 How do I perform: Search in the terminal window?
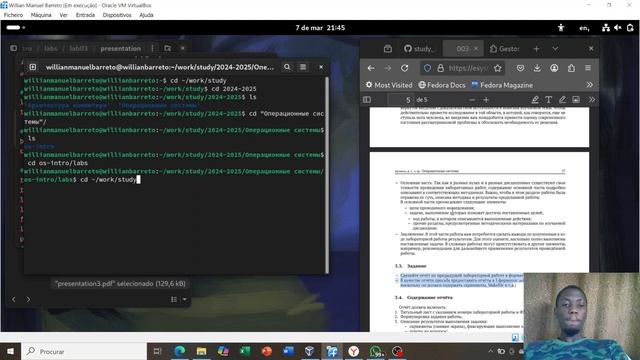tap(287, 67)
